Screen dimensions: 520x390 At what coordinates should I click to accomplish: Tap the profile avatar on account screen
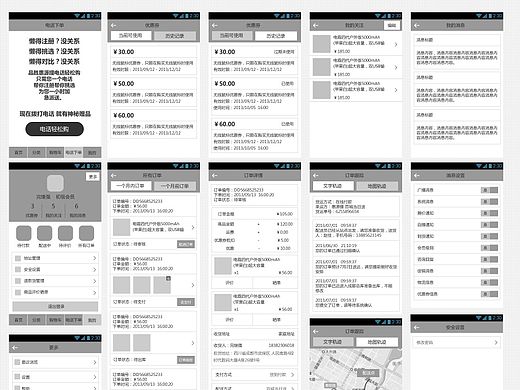tap(55, 183)
